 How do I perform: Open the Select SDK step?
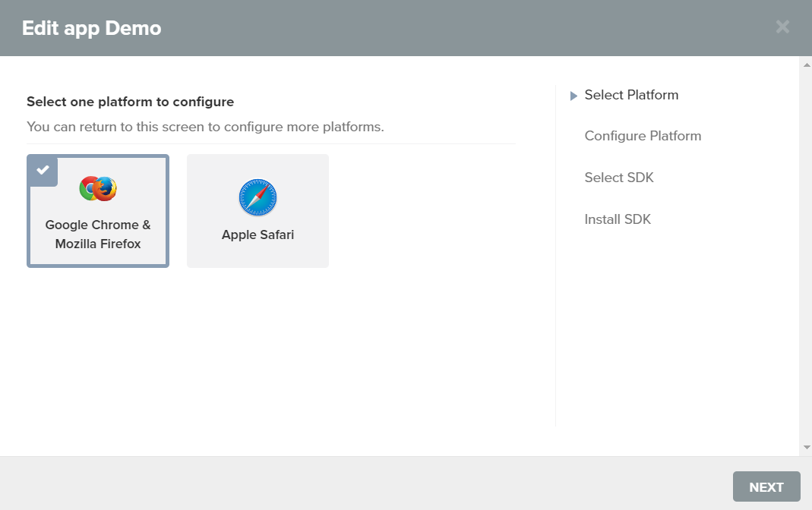click(x=619, y=178)
